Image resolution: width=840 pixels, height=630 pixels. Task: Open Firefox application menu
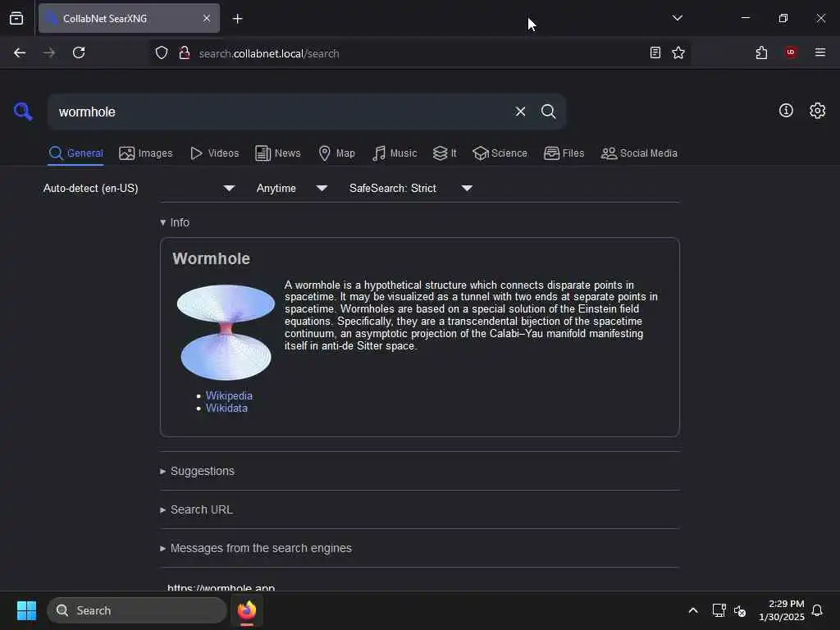pos(819,52)
